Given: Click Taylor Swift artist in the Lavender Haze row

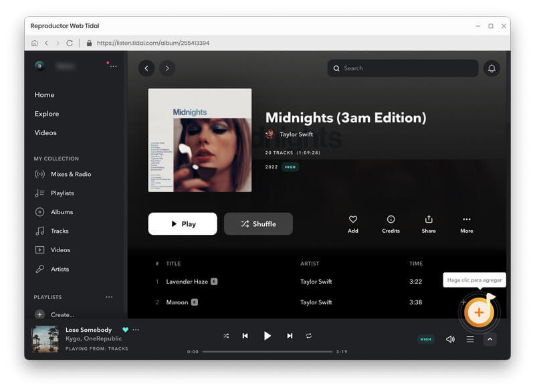Looking at the screenshot, I should (316, 282).
